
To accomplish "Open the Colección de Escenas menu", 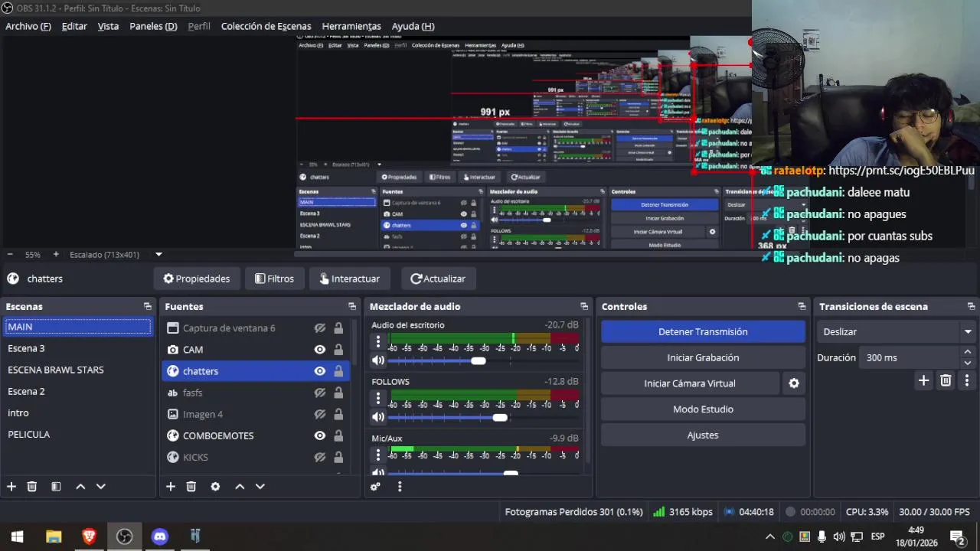I will 266,26.
